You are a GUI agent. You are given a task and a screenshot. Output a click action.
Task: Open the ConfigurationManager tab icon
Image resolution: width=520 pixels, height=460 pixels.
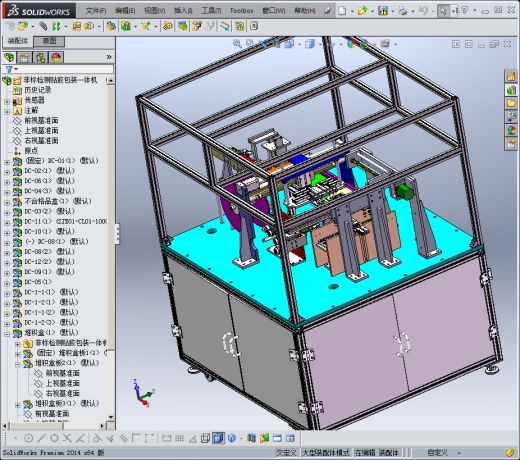coord(41,57)
